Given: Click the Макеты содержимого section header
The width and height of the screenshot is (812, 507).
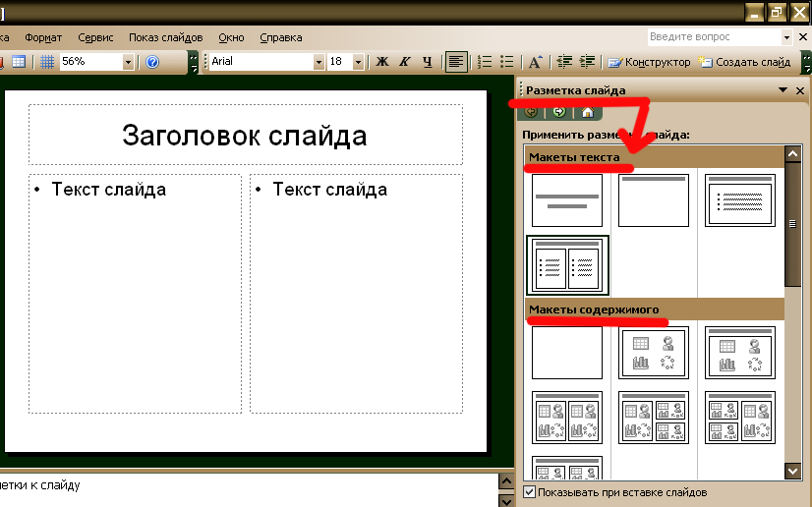Looking at the screenshot, I should pos(655,310).
